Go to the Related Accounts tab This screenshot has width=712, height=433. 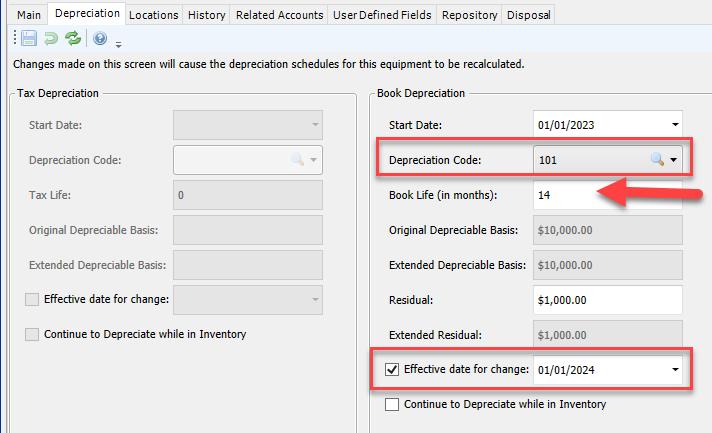279,15
